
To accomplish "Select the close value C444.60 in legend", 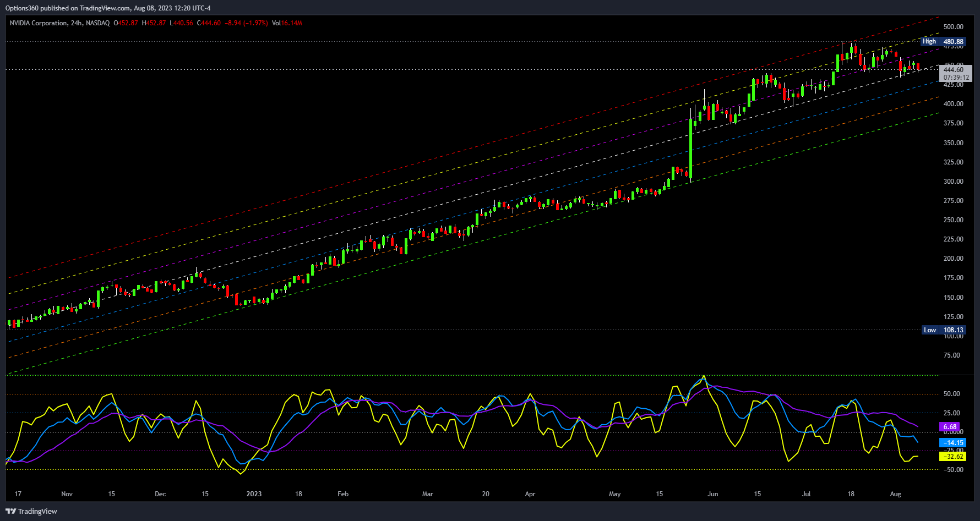I will pos(209,23).
